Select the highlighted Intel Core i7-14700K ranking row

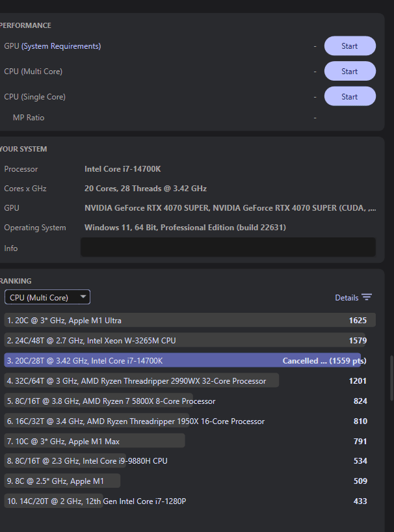[x=190, y=360]
